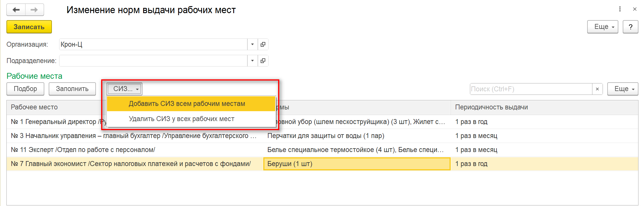Screen dimensions: 644x206
Task: Expand the Подразделение dropdown arrow
Action: tap(252, 61)
